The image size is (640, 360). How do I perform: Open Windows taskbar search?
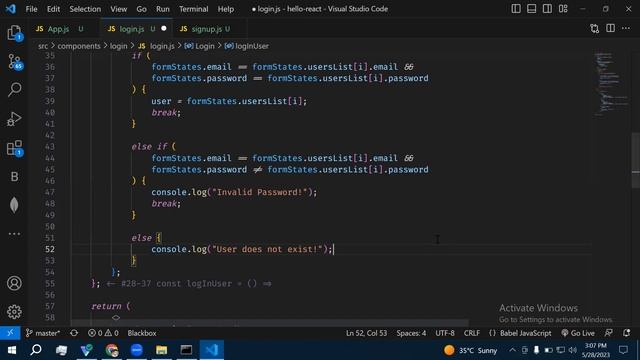(x=36, y=350)
